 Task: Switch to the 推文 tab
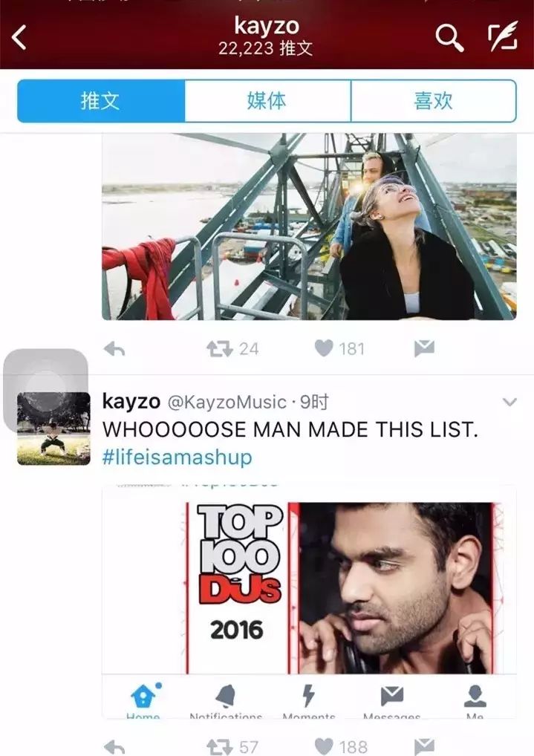[x=101, y=101]
